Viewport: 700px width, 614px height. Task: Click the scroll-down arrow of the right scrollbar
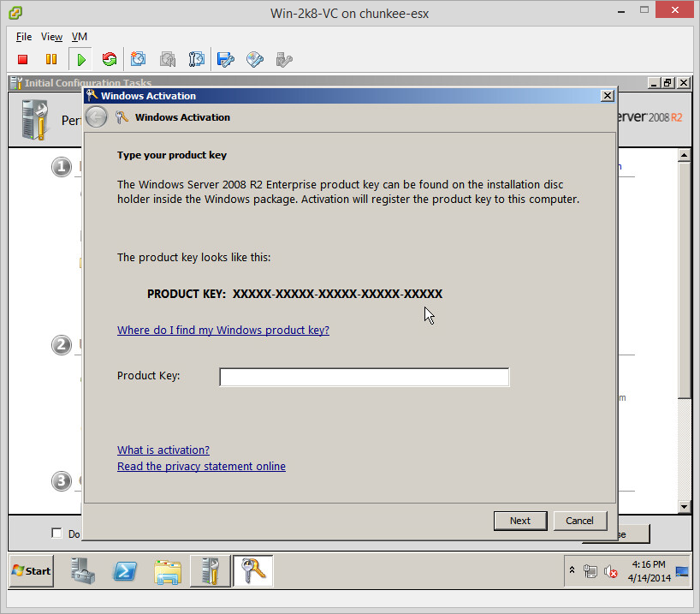click(683, 506)
